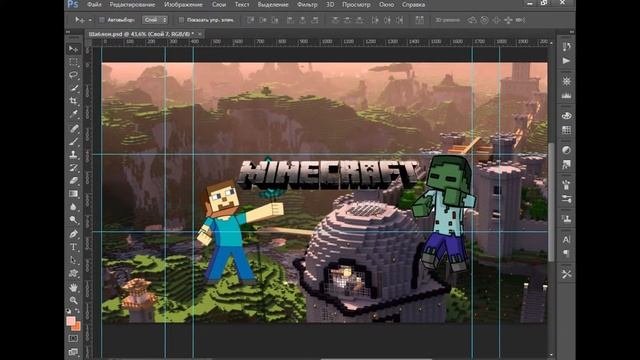Select the History Brush tool
Screen dimensions: 640x360
73,167
